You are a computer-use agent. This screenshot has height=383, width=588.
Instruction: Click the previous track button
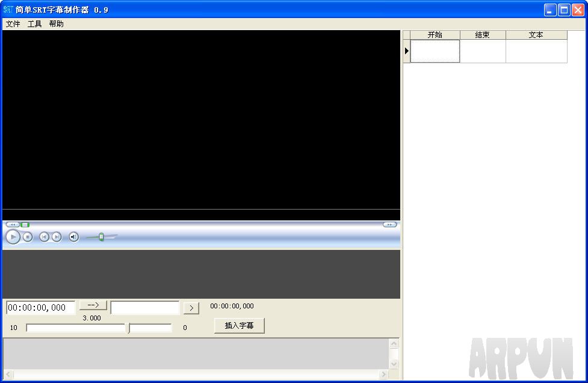(45, 237)
